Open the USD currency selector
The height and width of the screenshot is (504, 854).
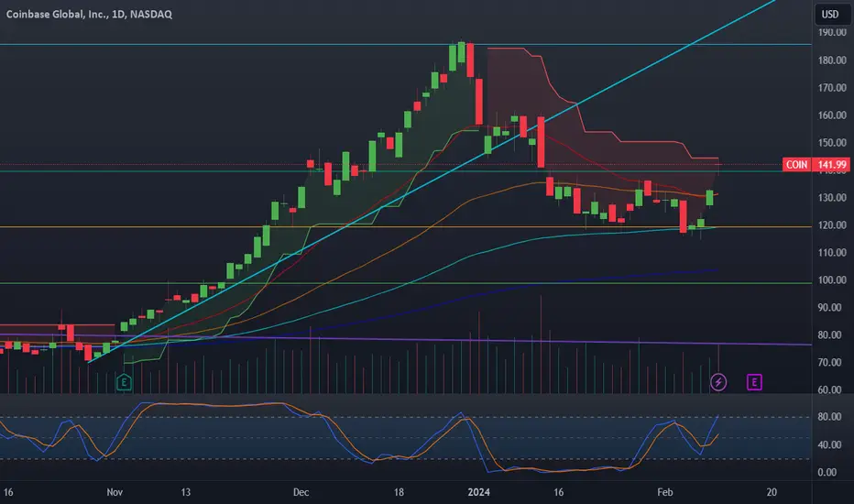830,14
